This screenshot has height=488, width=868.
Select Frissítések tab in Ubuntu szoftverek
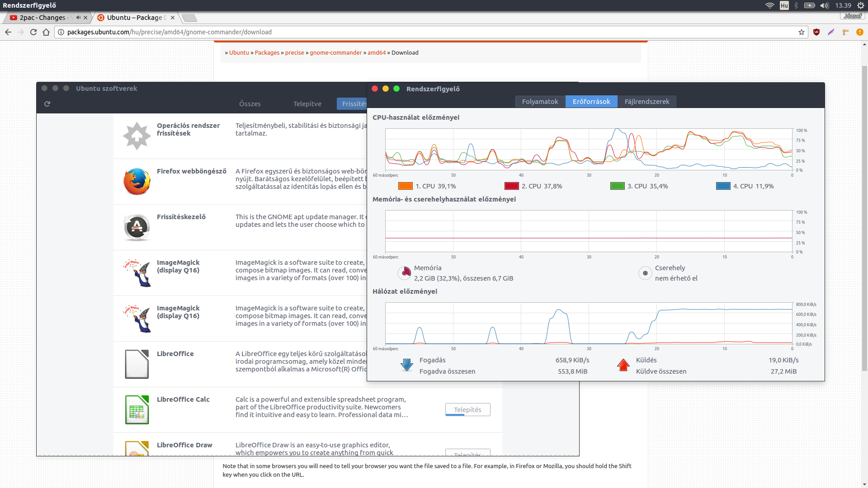coord(352,104)
